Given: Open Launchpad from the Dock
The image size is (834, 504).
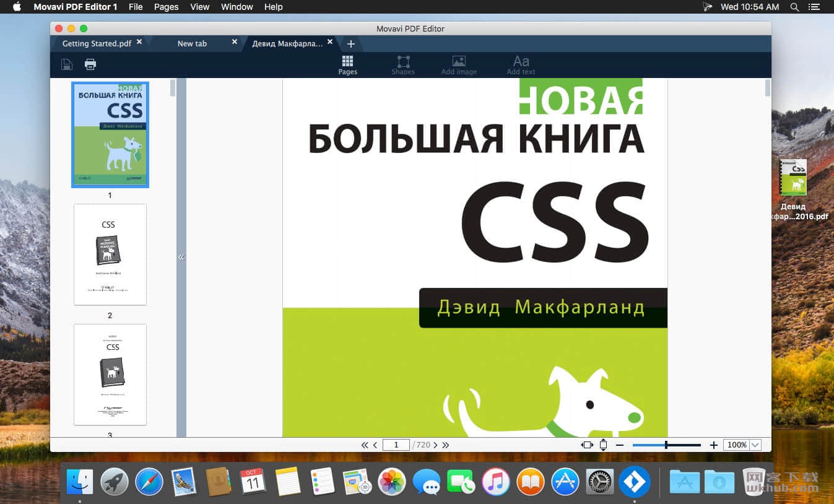Looking at the screenshot, I should [115, 482].
